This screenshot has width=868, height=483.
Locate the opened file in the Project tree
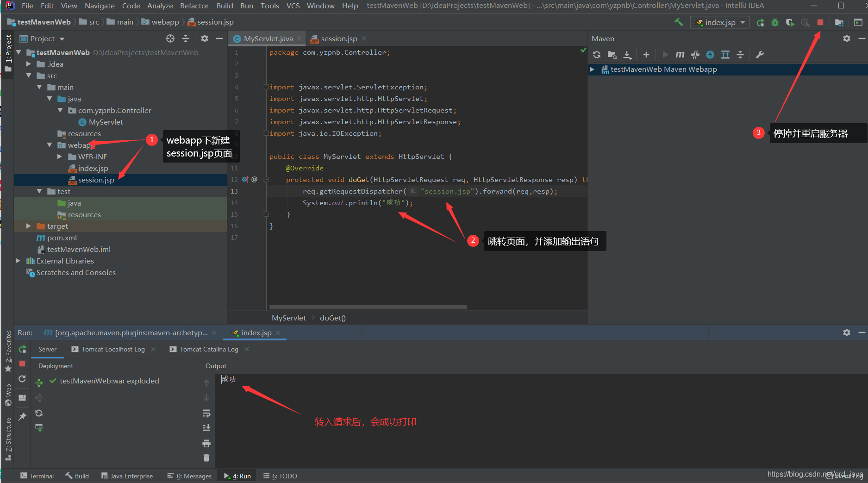click(170, 38)
